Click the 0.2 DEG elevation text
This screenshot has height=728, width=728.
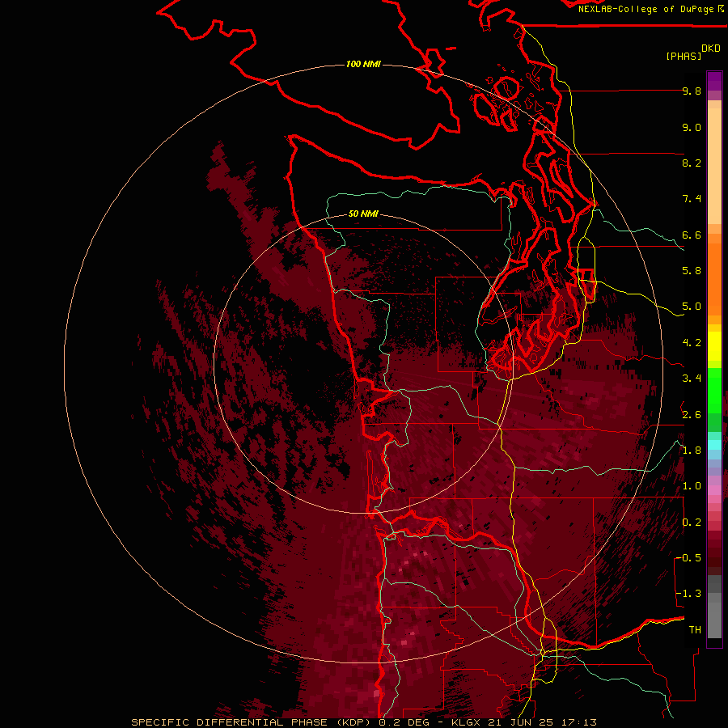tap(404, 722)
